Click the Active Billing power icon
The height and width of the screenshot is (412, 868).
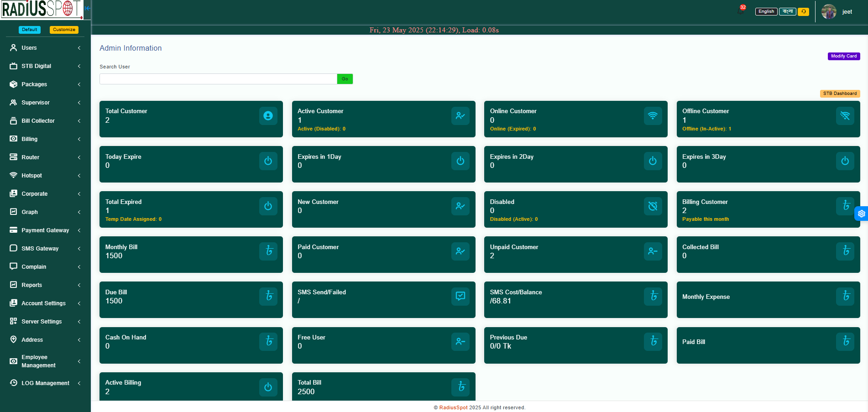click(x=268, y=387)
